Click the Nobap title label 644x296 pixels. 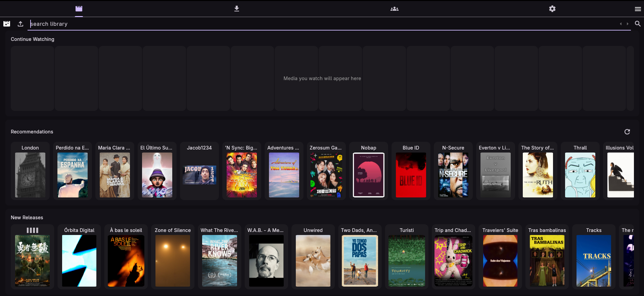(x=369, y=148)
